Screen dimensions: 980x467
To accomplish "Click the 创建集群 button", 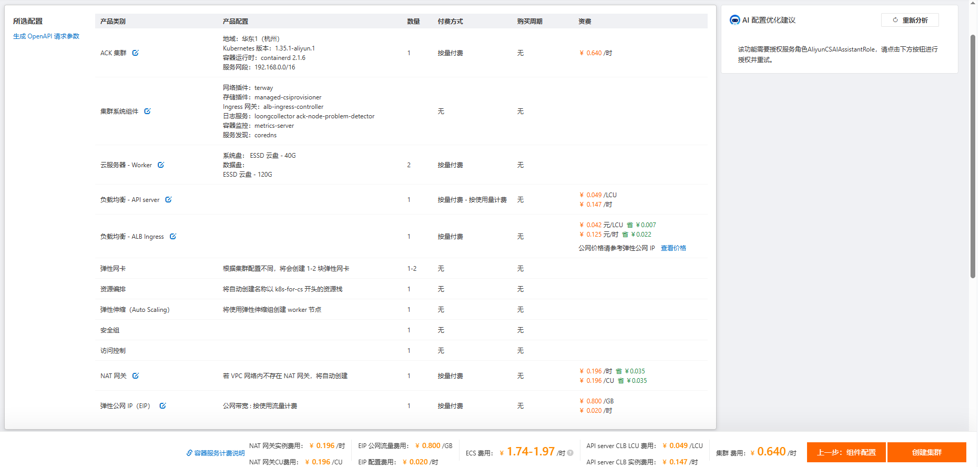I will tap(926, 452).
